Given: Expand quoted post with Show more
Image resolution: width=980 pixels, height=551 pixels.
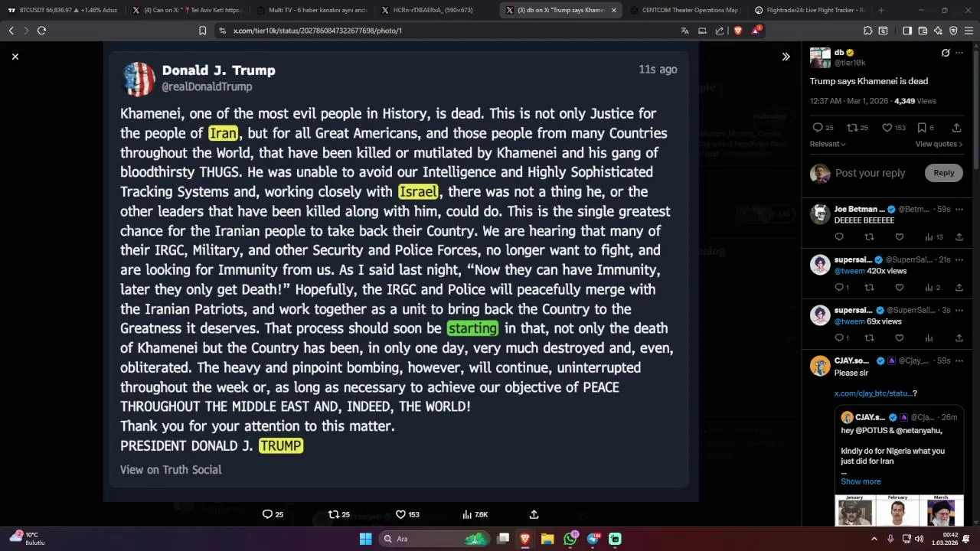Looking at the screenshot, I should pos(861,481).
